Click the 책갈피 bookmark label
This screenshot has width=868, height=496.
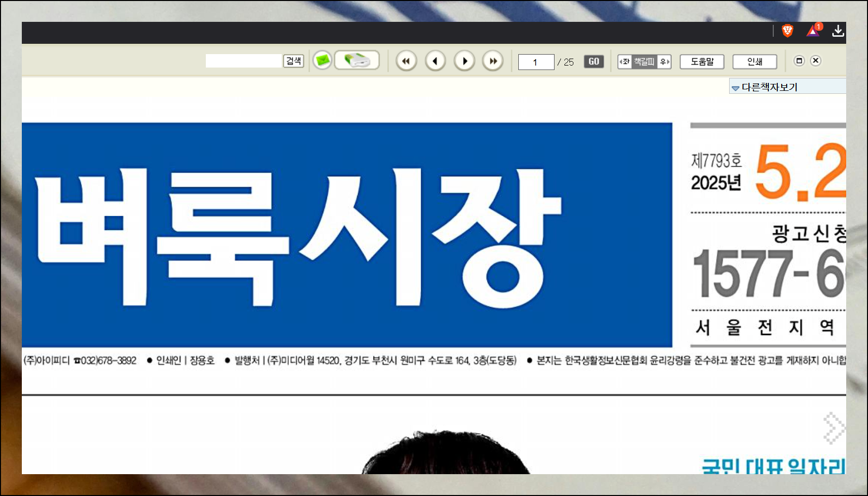pyautogui.click(x=644, y=62)
